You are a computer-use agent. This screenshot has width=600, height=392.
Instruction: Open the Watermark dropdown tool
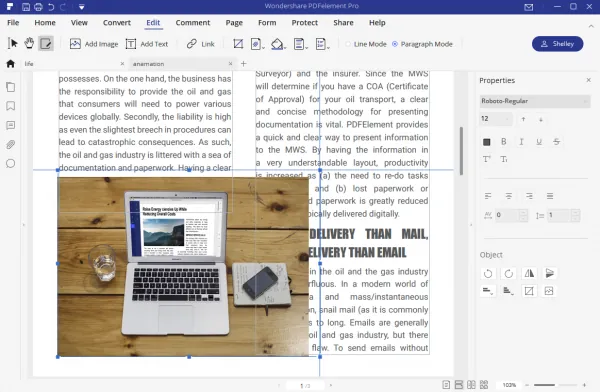pyautogui.click(x=257, y=44)
